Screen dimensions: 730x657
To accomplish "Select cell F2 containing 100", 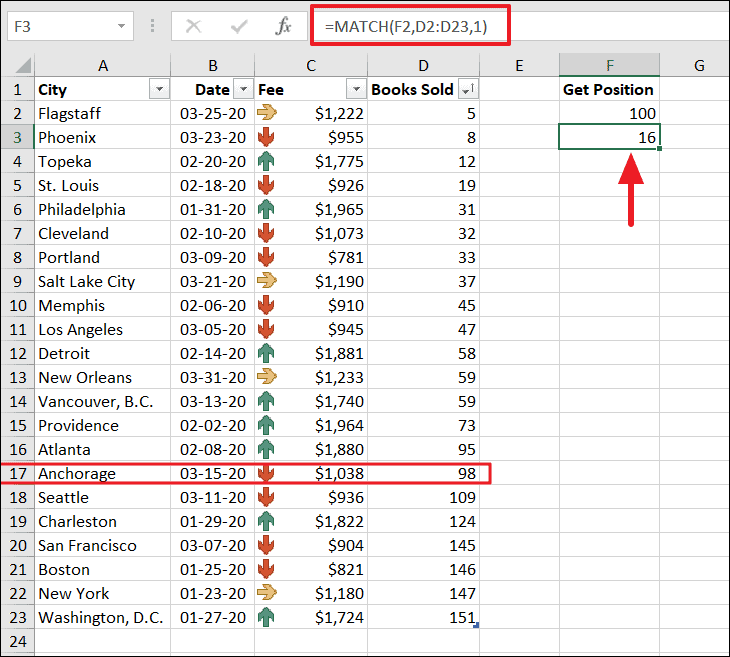I will [x=609, y=113].
